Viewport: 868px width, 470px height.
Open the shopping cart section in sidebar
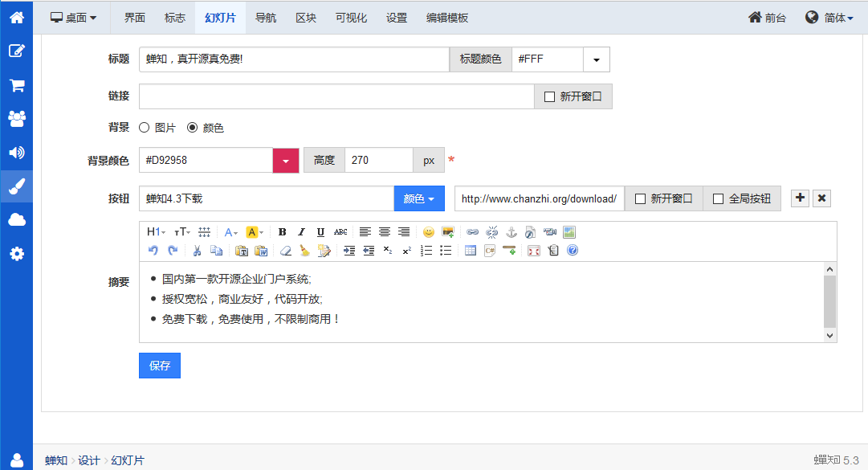(x=16, y=84)
